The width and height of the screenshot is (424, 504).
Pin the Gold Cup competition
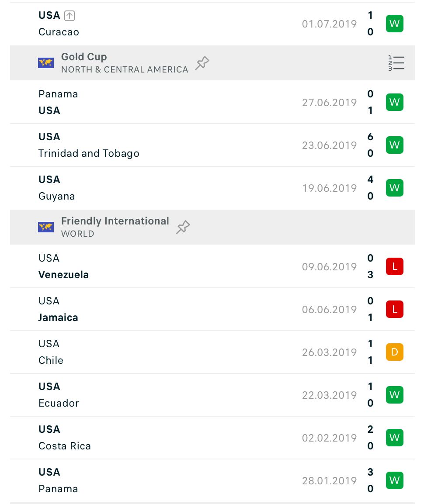pyautogui.click(x=202, y=63)
